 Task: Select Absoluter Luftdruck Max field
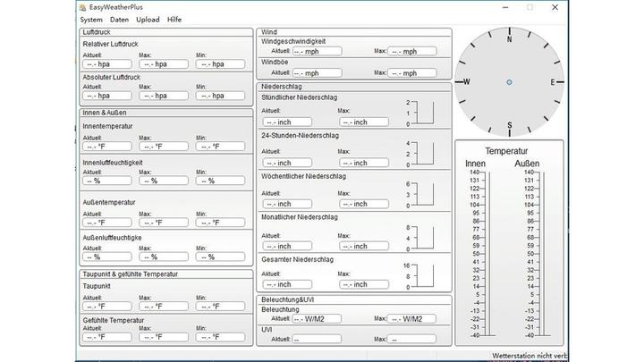point(164,96)
